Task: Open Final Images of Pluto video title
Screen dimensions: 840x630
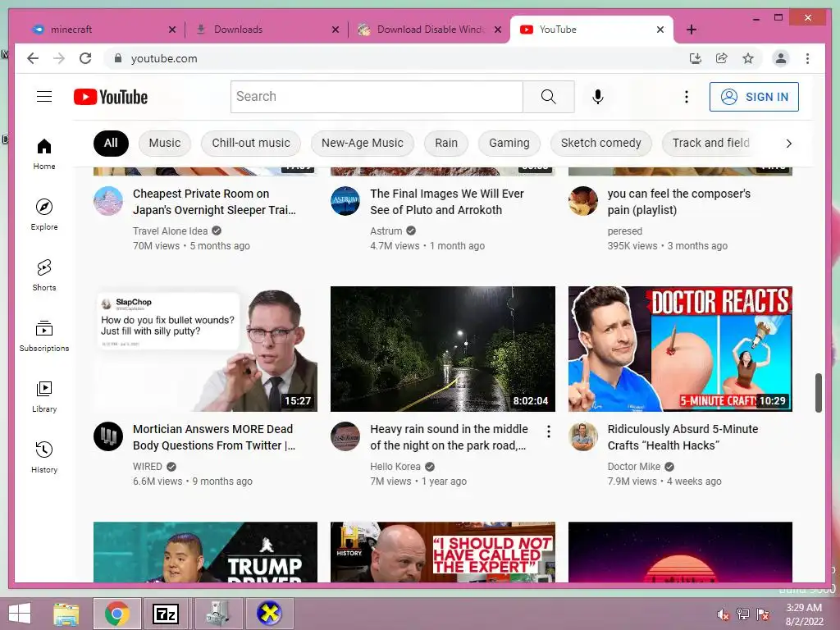Action: tap(447, 202)
